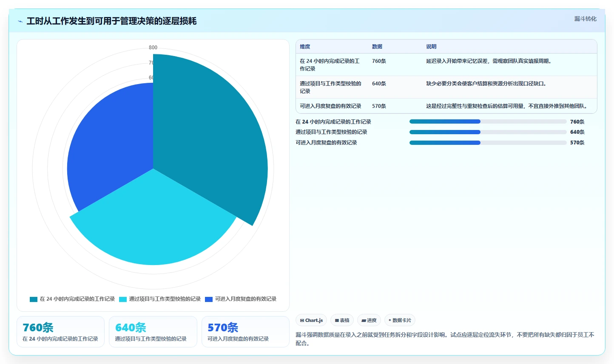Click the teal legend color swatch
Screen dimensions: 614x364
coord(34,299)
